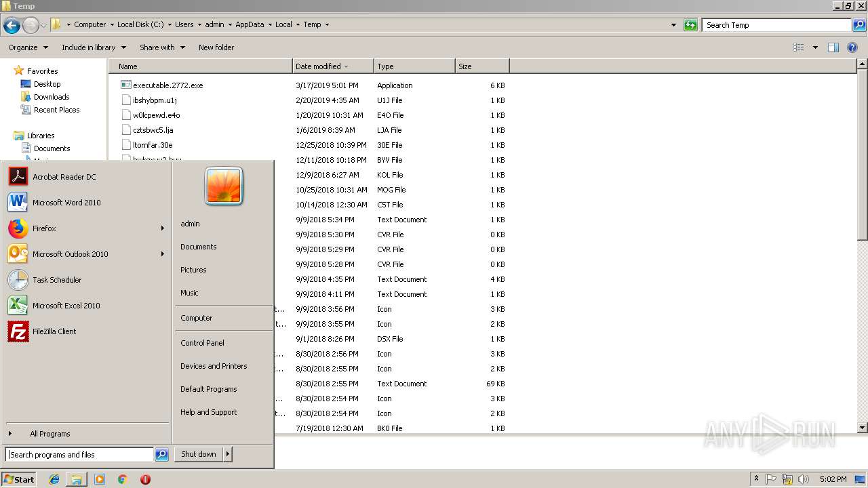Open Computer from Start menu
This screenshot has height=488, width=868.
(196, 318)
